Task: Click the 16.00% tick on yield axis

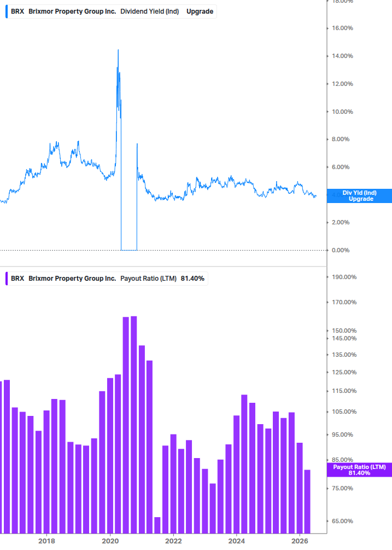Action: point(342,28)
